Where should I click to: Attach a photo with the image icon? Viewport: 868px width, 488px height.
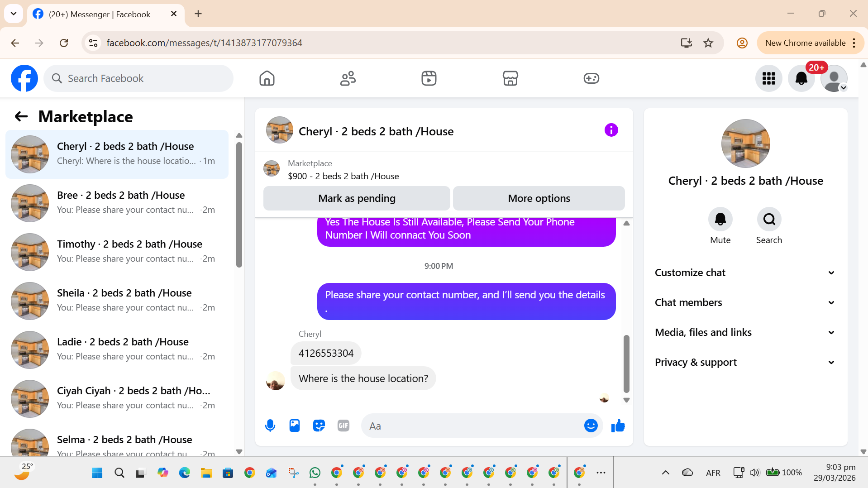click(x=295, y=426)
